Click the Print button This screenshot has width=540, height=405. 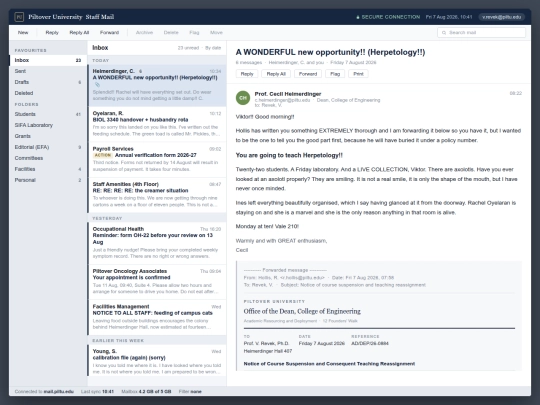(358, 74)
